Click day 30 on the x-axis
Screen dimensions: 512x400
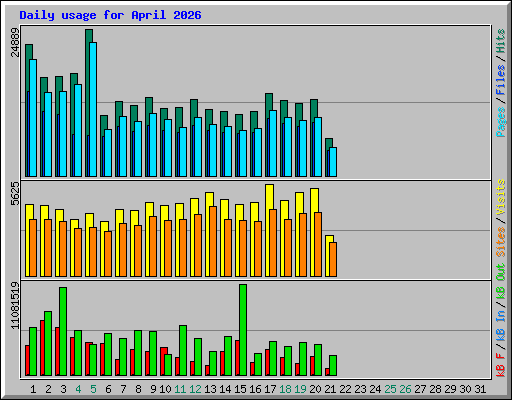465,389
